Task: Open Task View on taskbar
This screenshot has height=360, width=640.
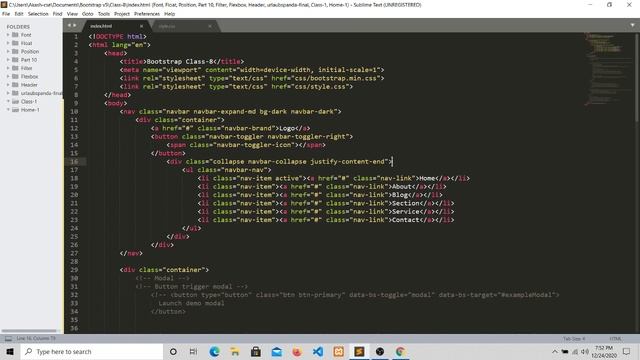Action: pos(193,351)
